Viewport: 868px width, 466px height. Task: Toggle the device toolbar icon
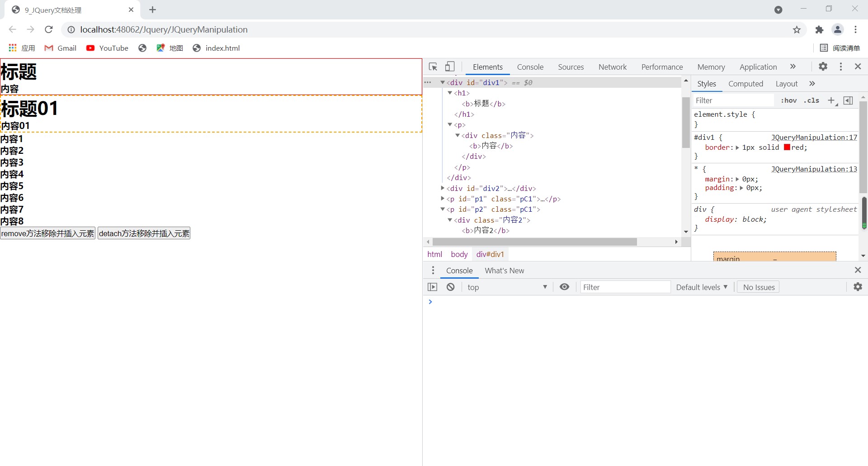point(450,67)
